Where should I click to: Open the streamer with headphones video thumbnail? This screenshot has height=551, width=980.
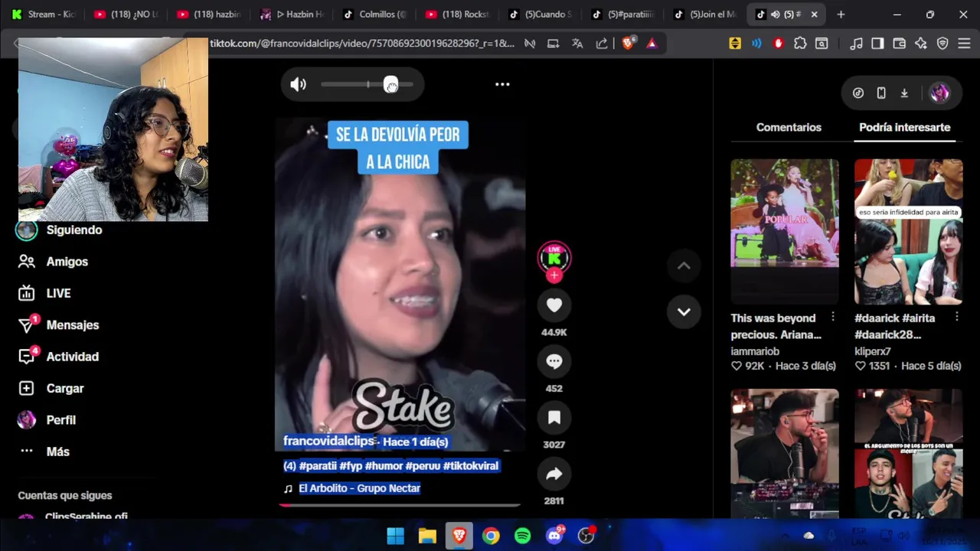[784, 453]
